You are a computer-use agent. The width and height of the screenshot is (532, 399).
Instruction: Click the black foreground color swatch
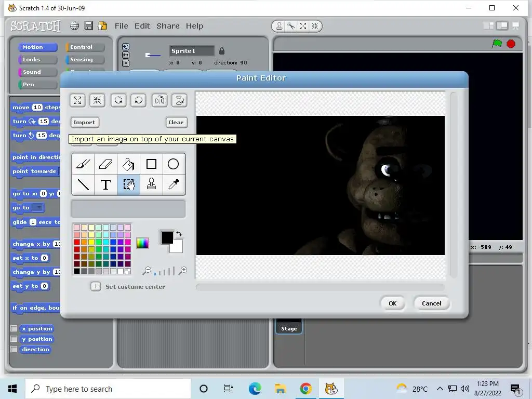[167, 237]
